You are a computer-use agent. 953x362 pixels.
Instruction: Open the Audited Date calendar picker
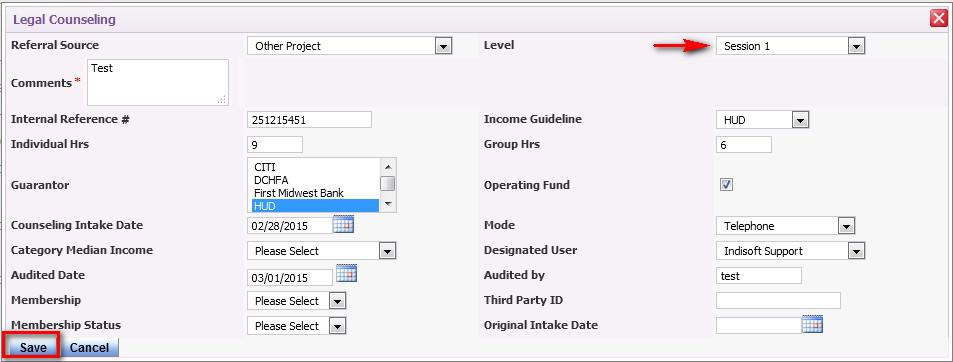pyautogui.click(x=346, y=273)
